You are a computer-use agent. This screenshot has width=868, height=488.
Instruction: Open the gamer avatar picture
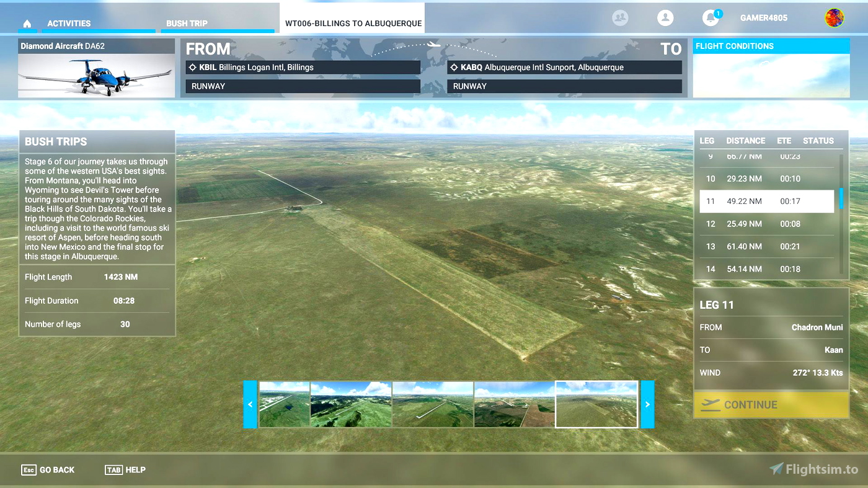point(834,18)
